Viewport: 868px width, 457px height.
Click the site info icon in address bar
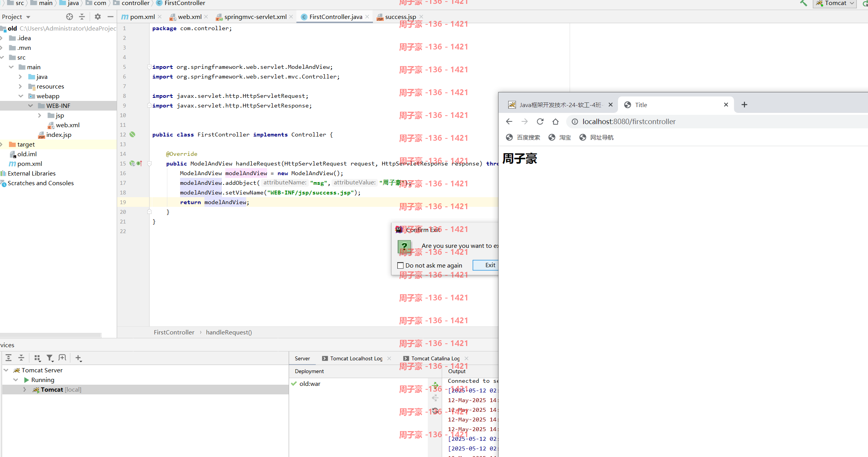pyautogui.click(x=575, y=121)
